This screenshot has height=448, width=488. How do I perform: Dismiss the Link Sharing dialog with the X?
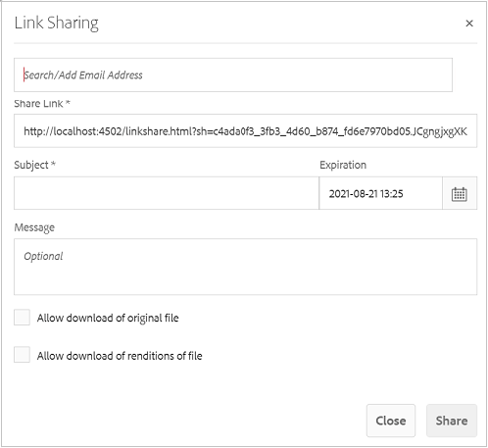[469, 24]
